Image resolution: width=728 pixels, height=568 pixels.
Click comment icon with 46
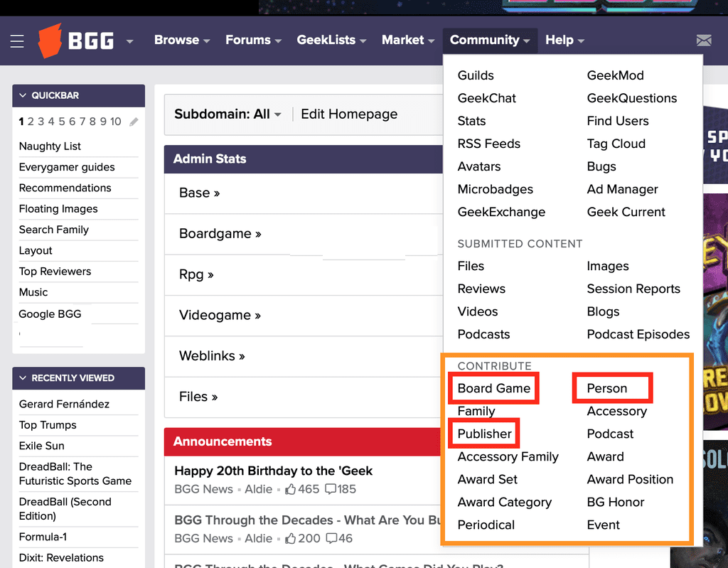click(x=331, y=538)
